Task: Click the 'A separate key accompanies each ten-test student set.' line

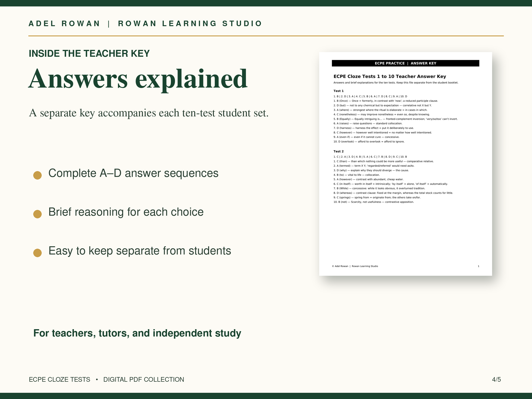Action: coord(149,113)
